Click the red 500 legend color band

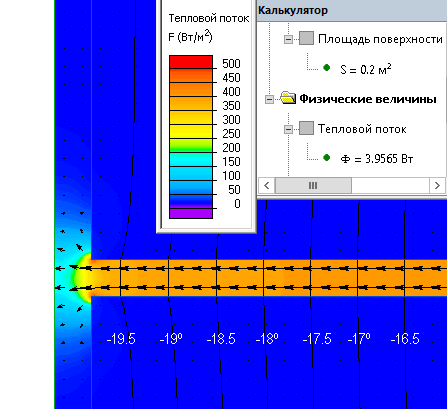191,62
